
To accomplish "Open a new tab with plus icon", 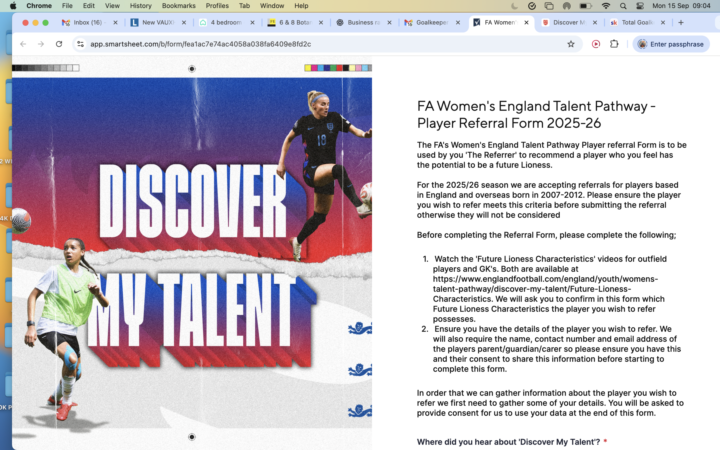I will [x=681, y=22].
